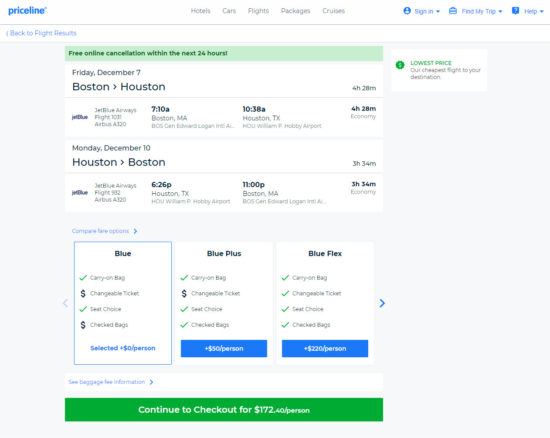Click the chevron beside Compare fare options
This screenshot has height=438, width=550.
(x=135, y=231)
